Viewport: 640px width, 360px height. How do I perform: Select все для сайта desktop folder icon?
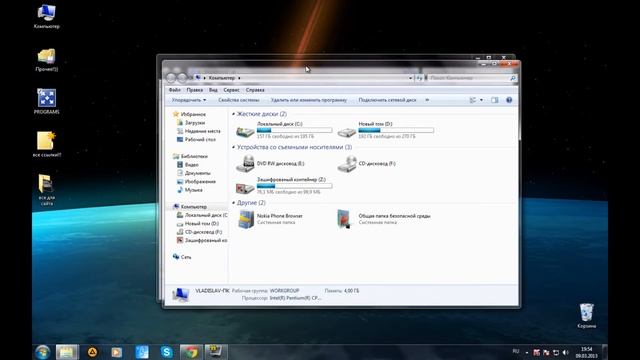47,190
